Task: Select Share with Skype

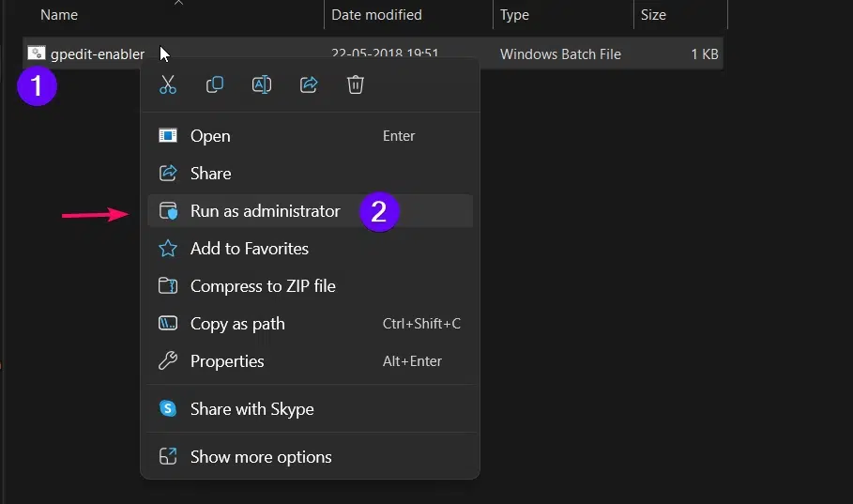Action: [x=310, y=409]
